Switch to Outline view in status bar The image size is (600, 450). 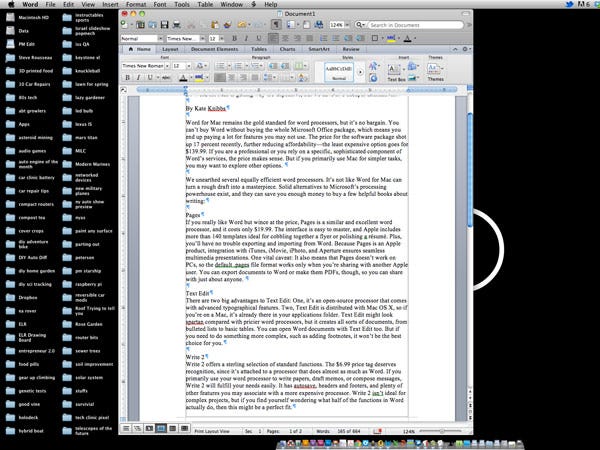(137, 428)
